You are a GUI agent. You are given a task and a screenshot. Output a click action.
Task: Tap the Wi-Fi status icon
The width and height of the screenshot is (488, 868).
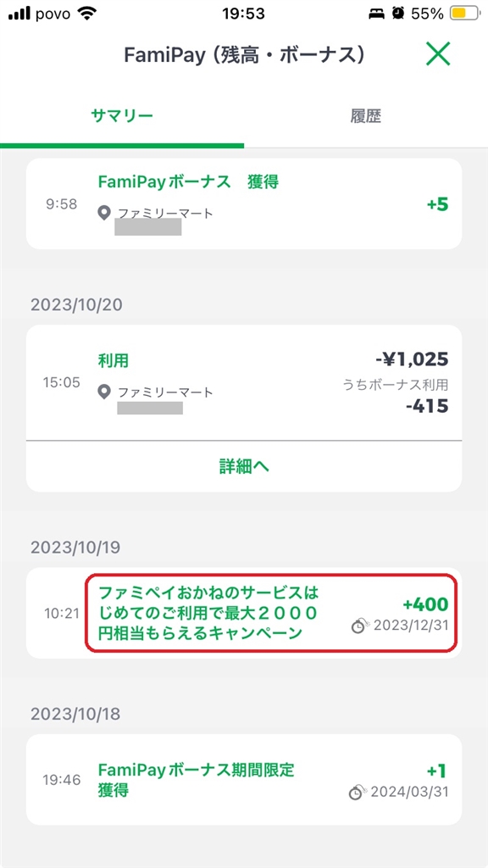pyautogui.click(x=87, y=14)
